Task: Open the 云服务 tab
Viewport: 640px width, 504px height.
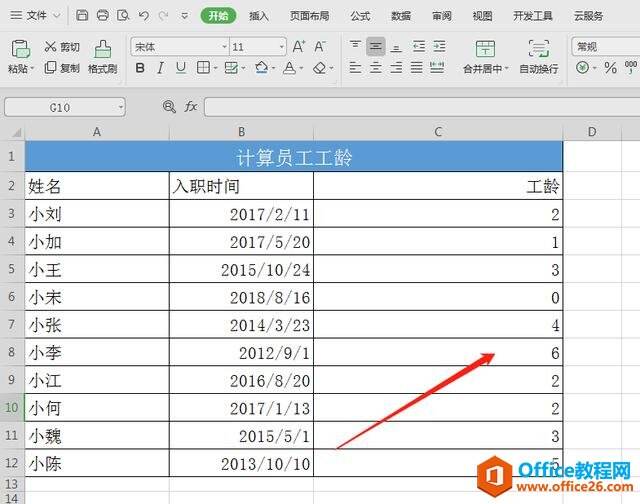Action: [x=588, y=16]
